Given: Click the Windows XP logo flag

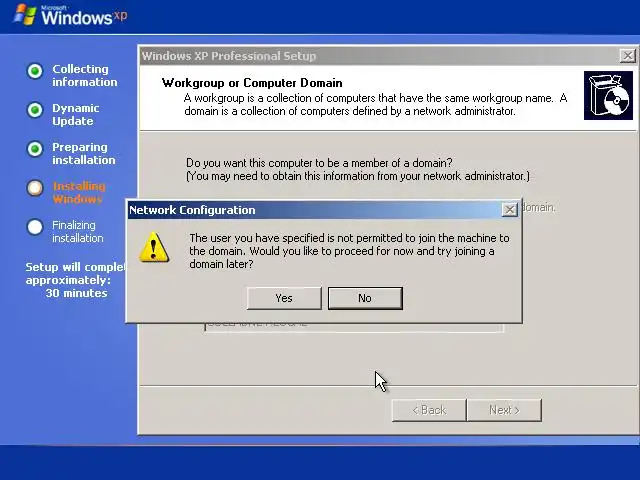Looking at the screenshot, I should point(25,15).
